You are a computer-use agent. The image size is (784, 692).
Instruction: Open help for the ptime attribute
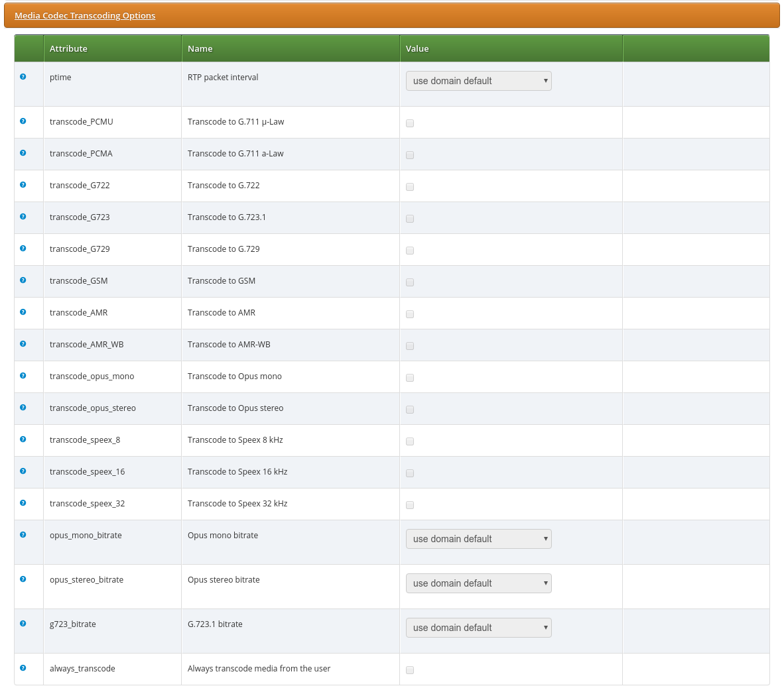click(x=23, y=76)
